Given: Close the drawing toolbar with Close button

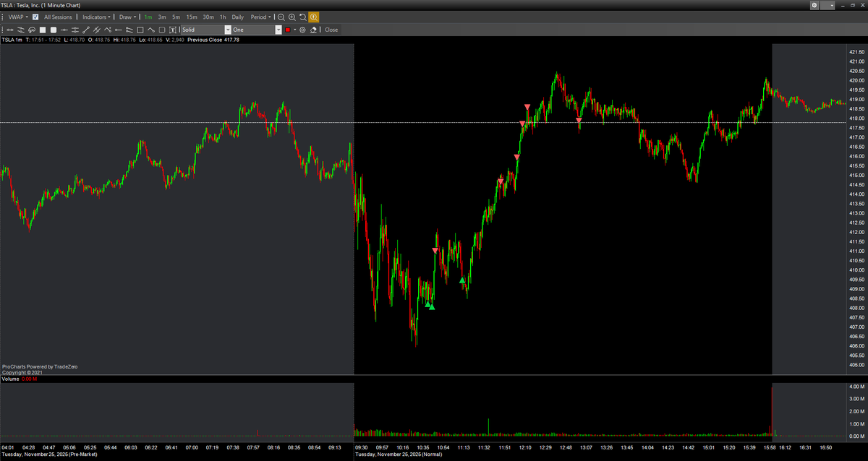Looking at the screenshot, I should [x=331, y=30].
